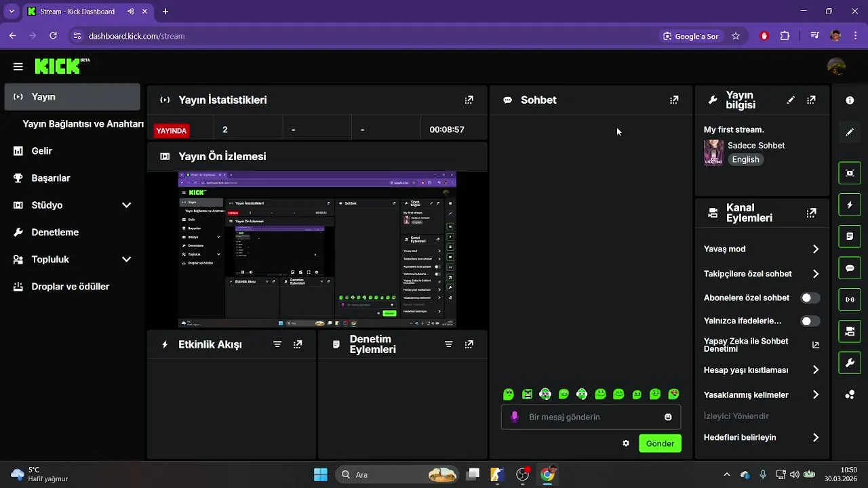Image resolution: width=868 pixels, height=488 pixels.
Task: Bookmark this page with star icon
Action: point(736,36)
